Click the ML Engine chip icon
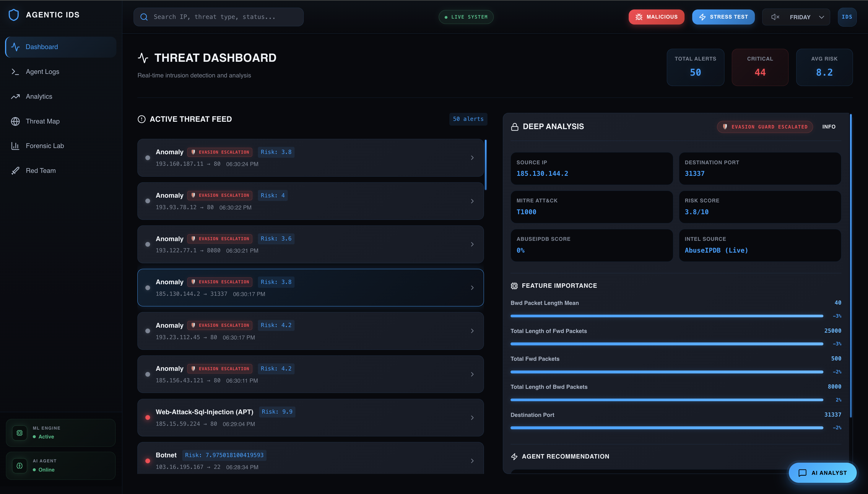868x494 pixels. [20, 433]
